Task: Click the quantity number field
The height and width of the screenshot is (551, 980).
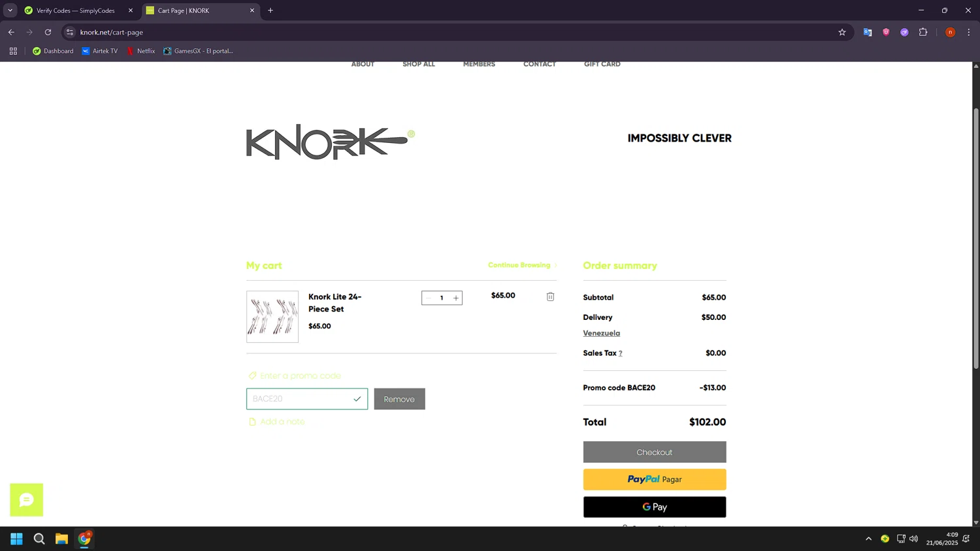Action: (x=442, y=298)
